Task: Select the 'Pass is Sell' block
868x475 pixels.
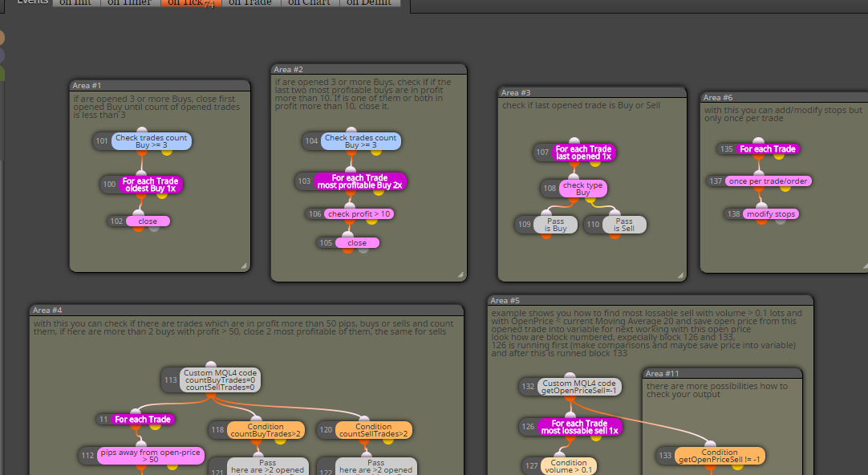Action: pos(623,224)
